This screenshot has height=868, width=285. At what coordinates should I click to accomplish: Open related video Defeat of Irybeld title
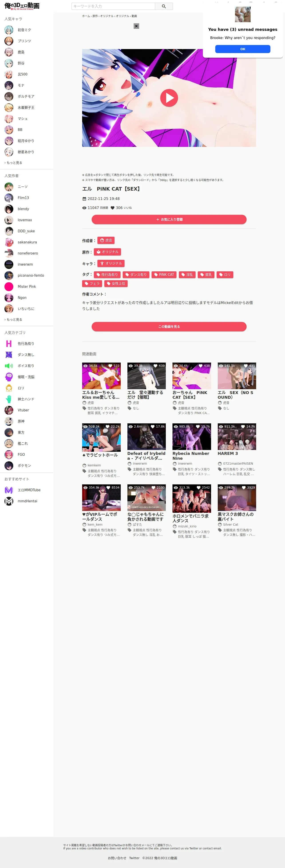point(146,456)
